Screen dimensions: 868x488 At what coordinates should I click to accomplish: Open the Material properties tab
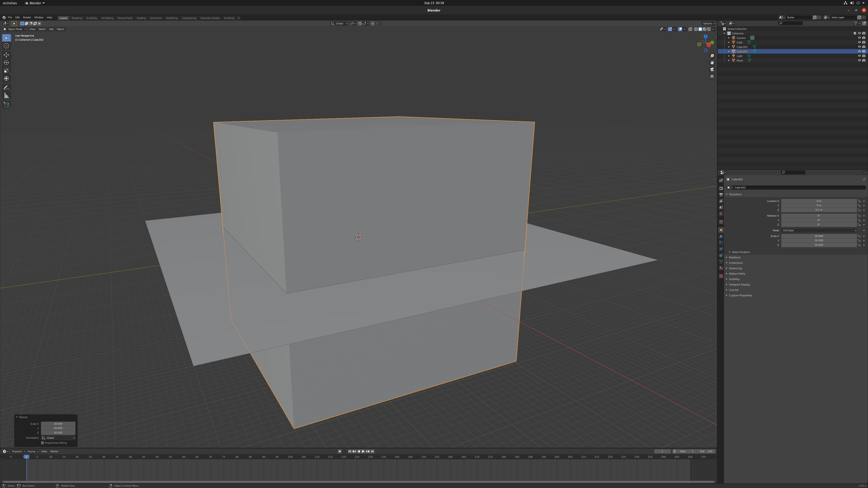[721, 268]
